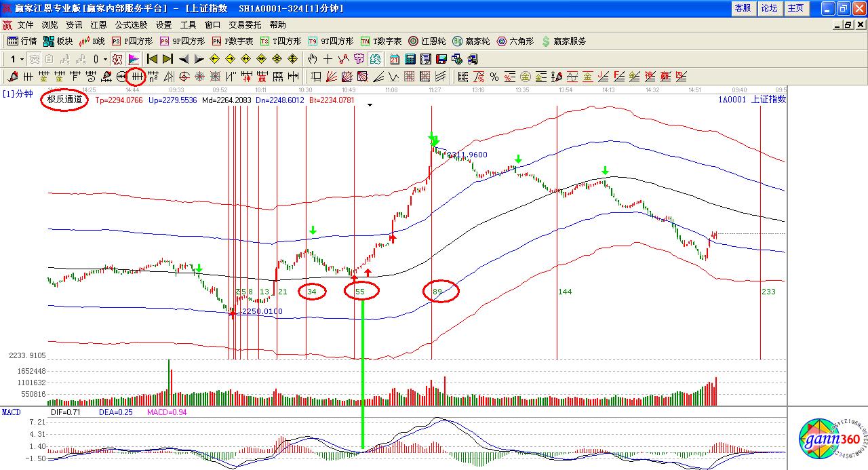Click the small black arrow below indicator values
Viewport: 868px width, 470px height.
tap(370, 105)
